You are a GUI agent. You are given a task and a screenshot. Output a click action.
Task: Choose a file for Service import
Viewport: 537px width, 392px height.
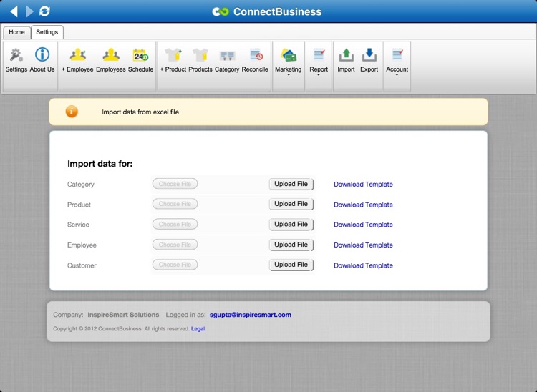point(175,224)
